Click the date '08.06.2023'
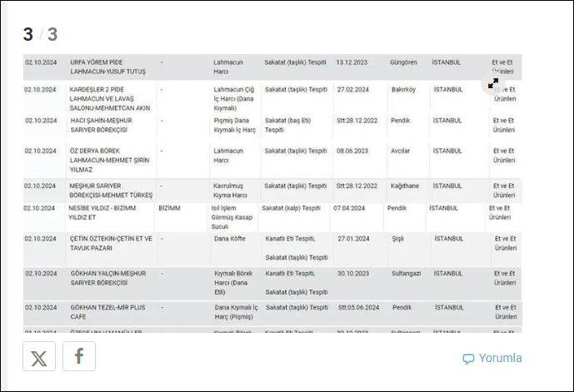574x392 pixels. [352, 151]
